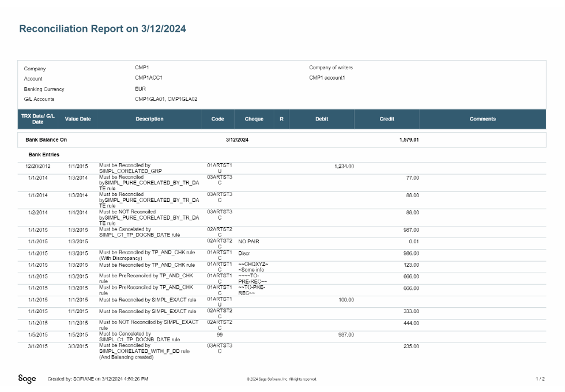Click the Comments column header
This screenshot has width=565, height=392.
point(483,119)
